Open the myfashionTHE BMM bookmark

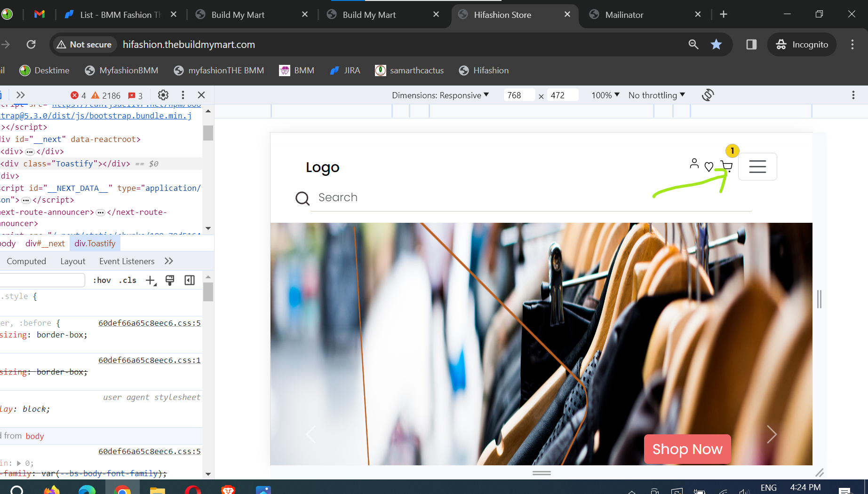tap(219, 71)
